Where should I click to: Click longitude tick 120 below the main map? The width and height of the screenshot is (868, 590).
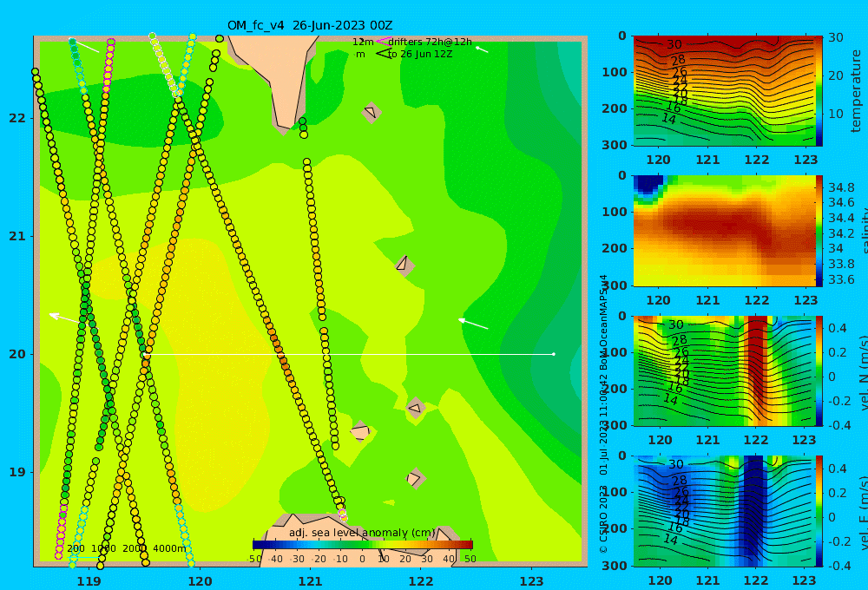pyautogui.click(x=200, y=581)
